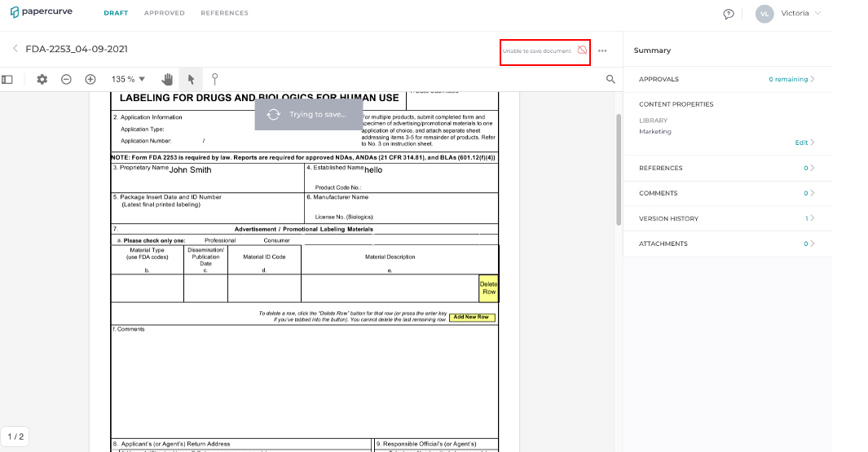The width and height of the screenshot is (868, 452).
Task: Click the Papercurve logo
Action: [41, 12]
